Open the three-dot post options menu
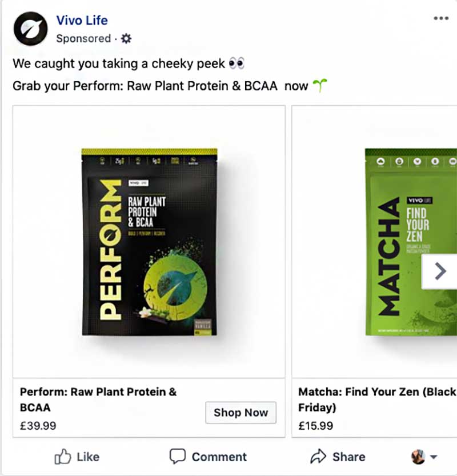Image resolution: width=457 pixels, height=476 pixels. [441, 18]
